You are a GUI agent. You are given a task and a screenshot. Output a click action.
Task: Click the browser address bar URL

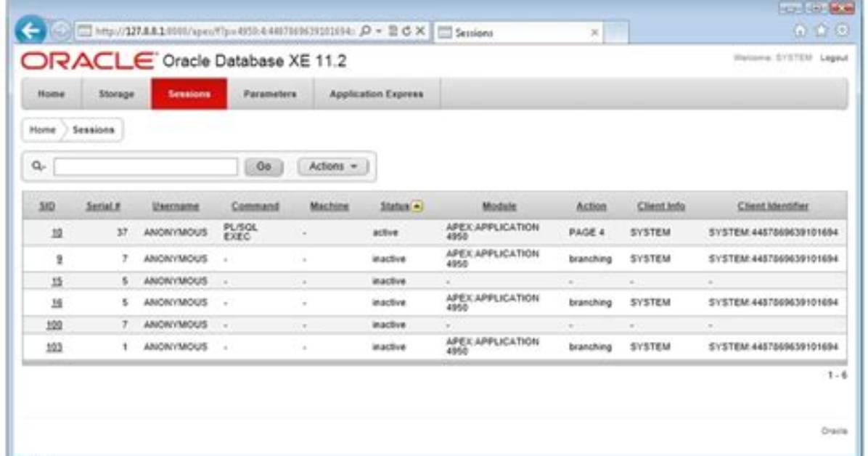click(x=225, y=31)
